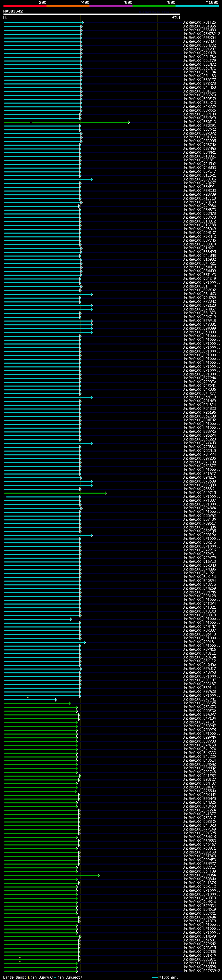Click the UniRef100_A5C9D5 entry

(199, 141)
